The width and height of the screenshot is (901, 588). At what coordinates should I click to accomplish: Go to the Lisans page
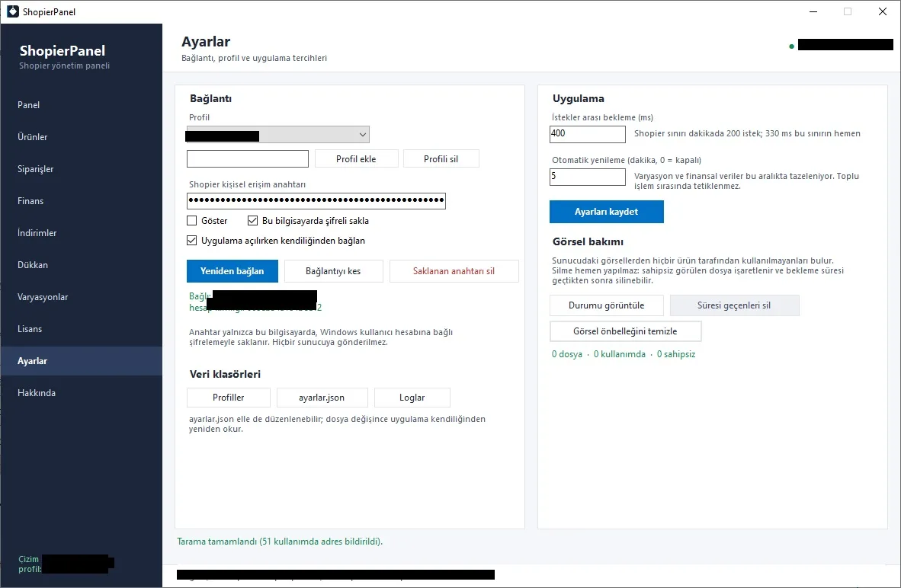coord(81,329)
